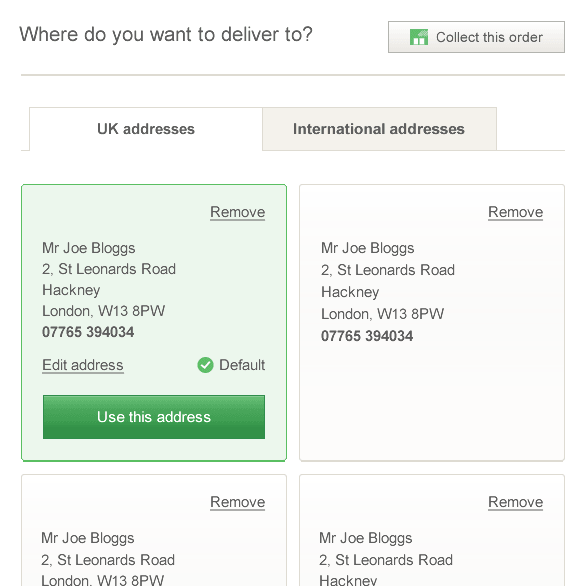
Task: Select the bottom-right Joe Bloggs address card
Action: [432, 530]
